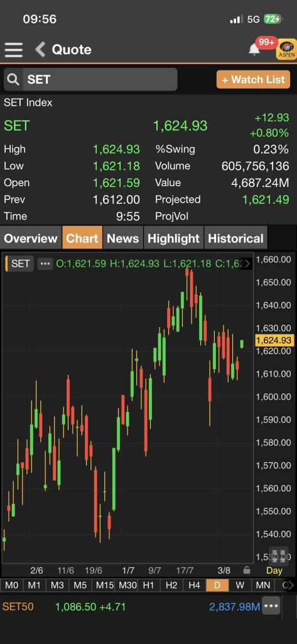The height and width of the screenshot is (644, 297).
Task: Toggle the chart lock icon
Action: (x=247, y=570)
